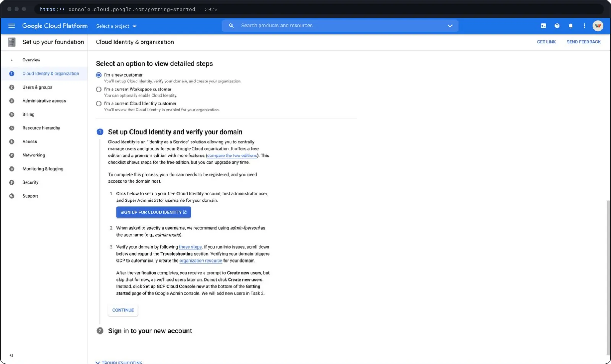Open Administrative access step
Screen dimensions: 611x364
(x=44, y=101)
